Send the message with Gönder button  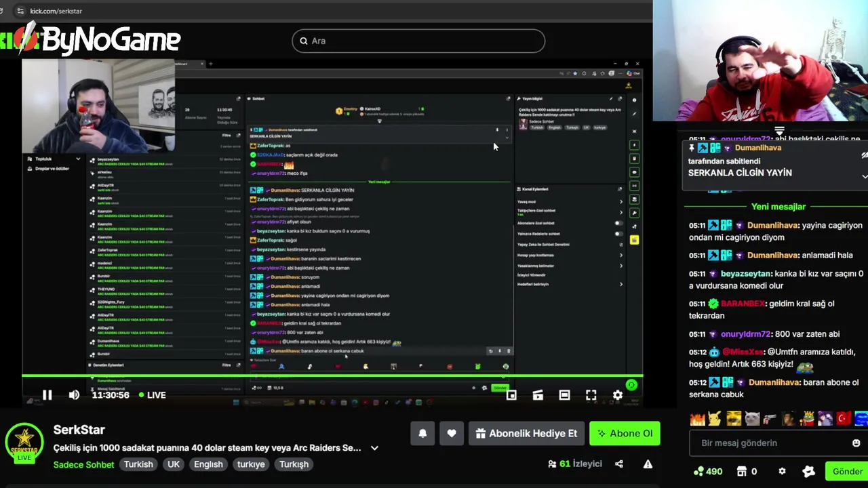[x=848, y=471]
